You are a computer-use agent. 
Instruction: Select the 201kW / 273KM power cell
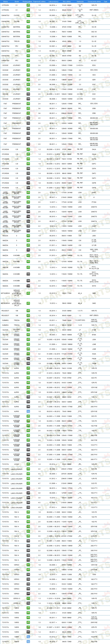tap(67, 536)
